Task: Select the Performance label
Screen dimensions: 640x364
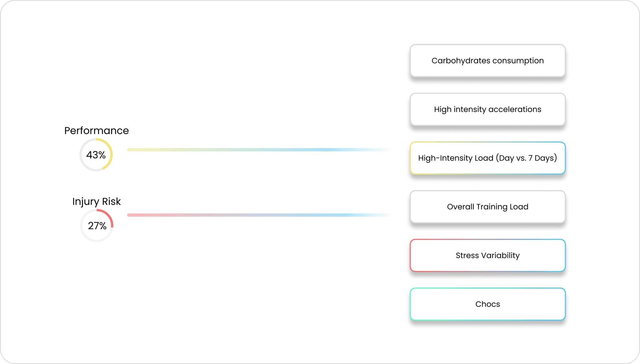Action: (97, 130)
